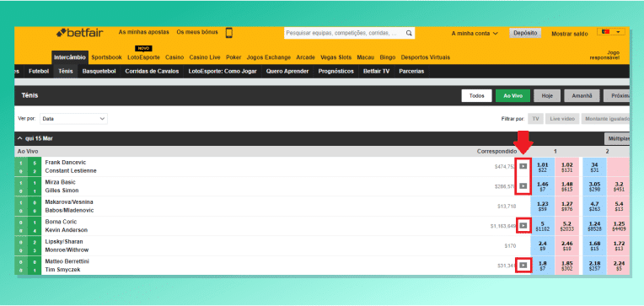Image resolution: width=644 pixels, height=306 pixels.
Task: Show Hoje matches
Action: (x=547, y=96)
